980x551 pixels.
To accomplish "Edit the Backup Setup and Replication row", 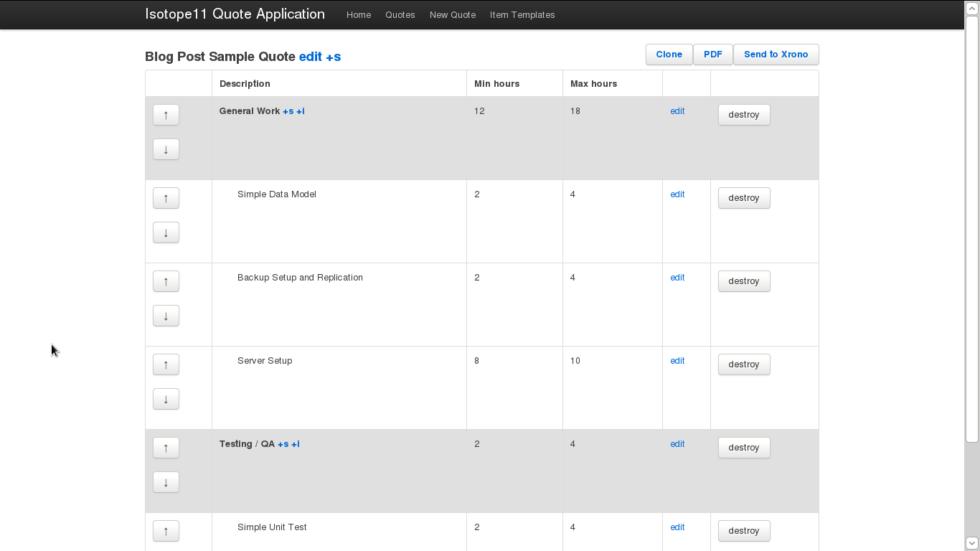I will click(x=677, y=278).
